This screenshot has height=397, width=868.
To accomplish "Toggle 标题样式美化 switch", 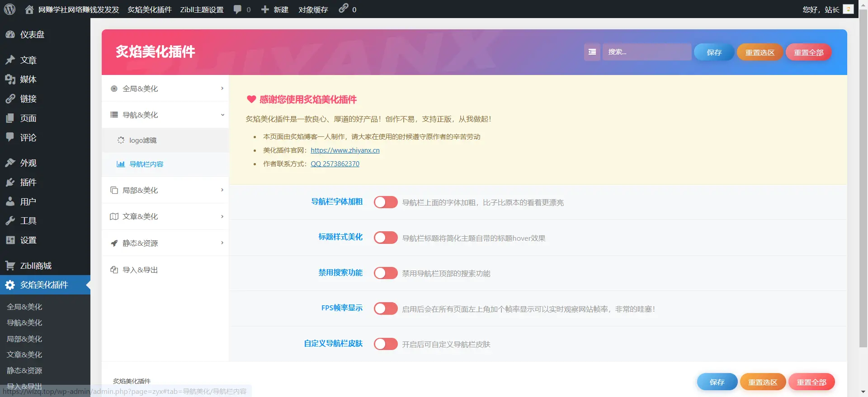I will point(386,238).
